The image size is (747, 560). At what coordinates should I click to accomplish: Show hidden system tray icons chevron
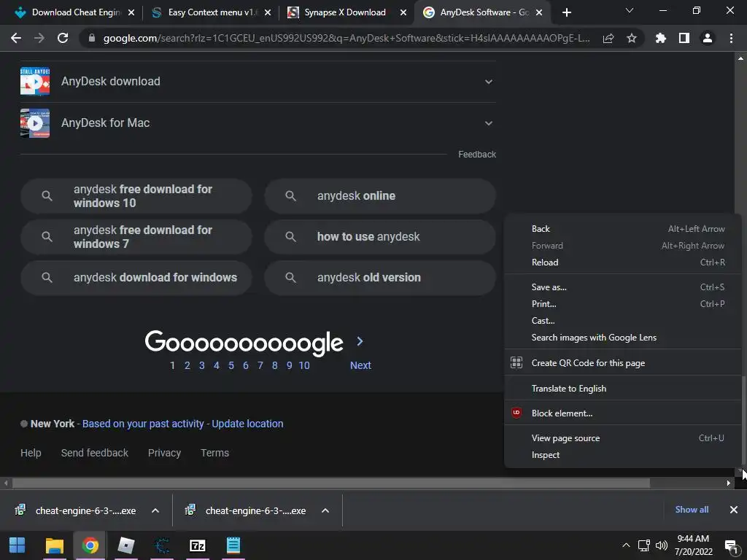[x=626, y=545]
